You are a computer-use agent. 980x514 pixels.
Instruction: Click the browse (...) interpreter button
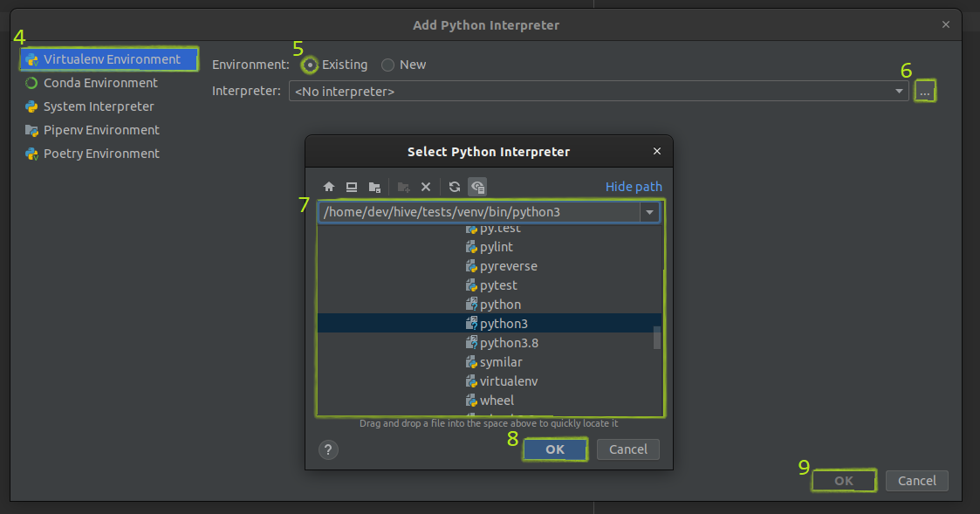(924, 92)
